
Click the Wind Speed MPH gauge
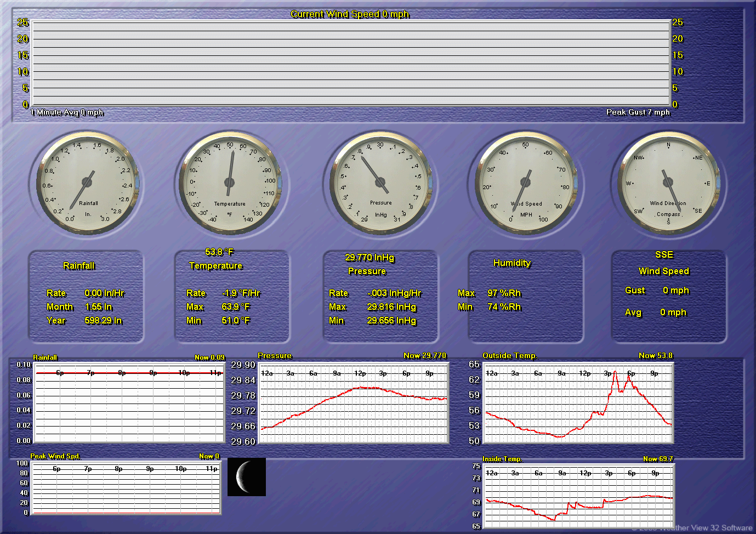point(526,183)
